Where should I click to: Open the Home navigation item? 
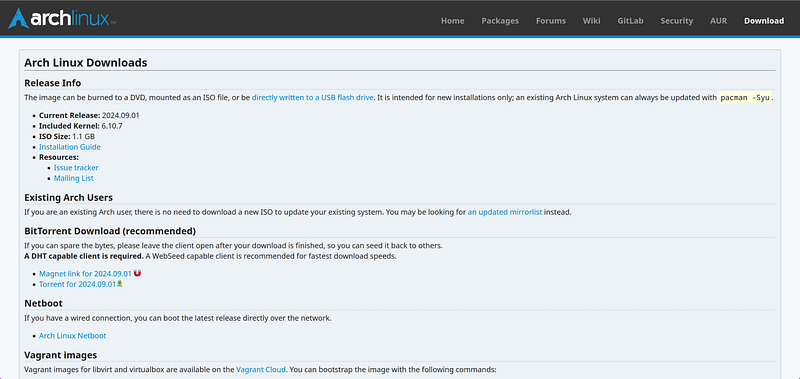point(453,21)
